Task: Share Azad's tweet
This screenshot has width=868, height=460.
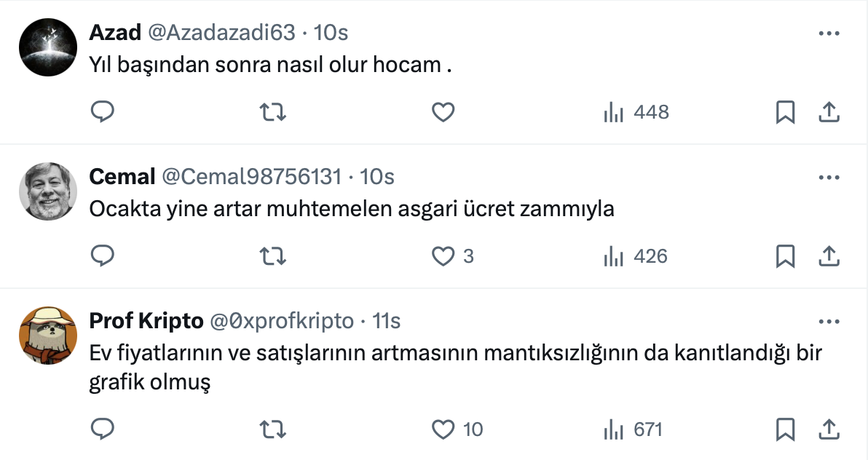Action: tap(829, 112)
